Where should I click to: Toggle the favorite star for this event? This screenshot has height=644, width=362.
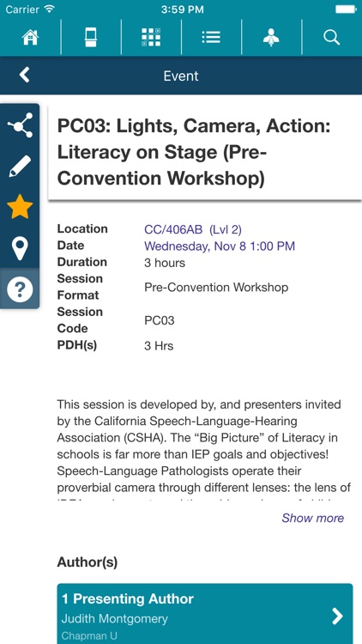click(x=20, y=207)
